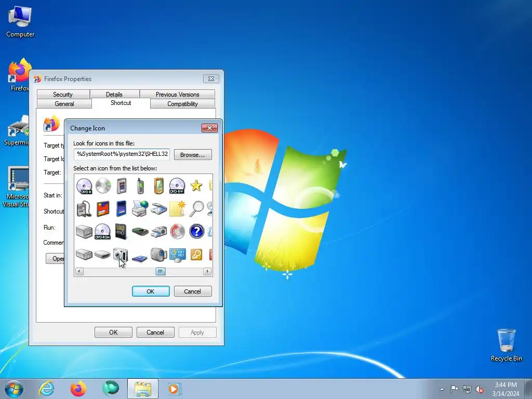532x399 pixels.
Task: Click the icon file path field
Action: click(122, 154)
